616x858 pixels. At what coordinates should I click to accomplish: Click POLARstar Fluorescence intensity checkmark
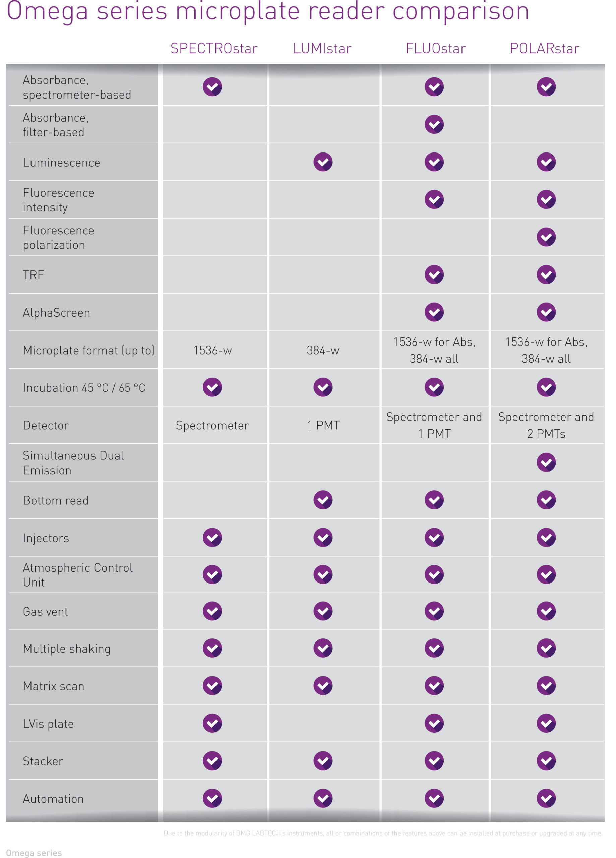tap(546, 199)
